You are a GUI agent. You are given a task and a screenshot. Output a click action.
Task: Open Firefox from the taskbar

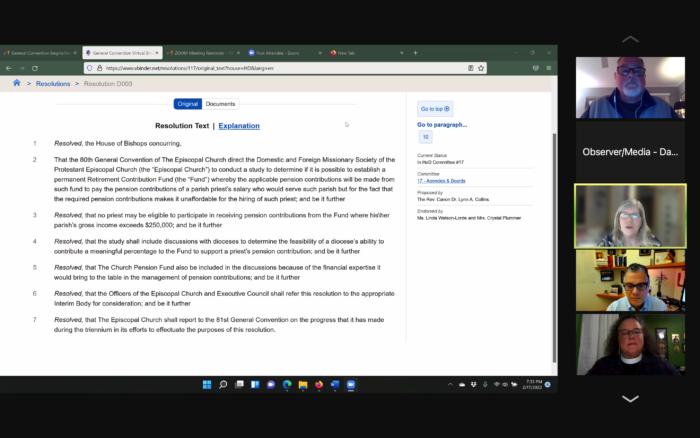tap(319, 384)
